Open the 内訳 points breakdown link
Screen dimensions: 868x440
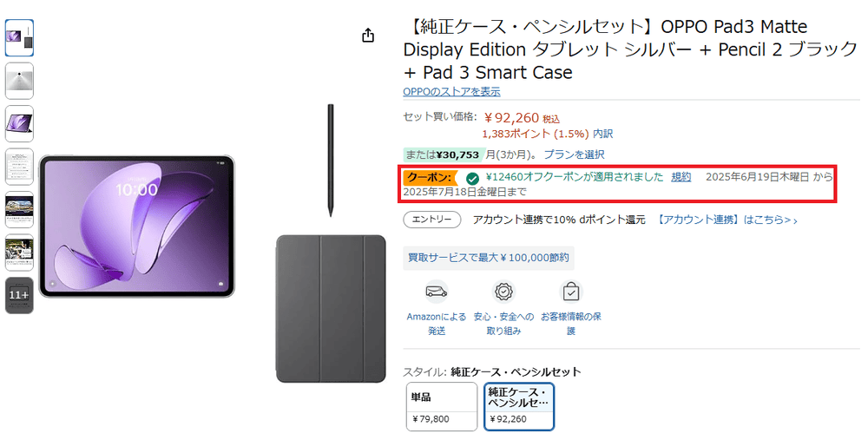[603, 134]
